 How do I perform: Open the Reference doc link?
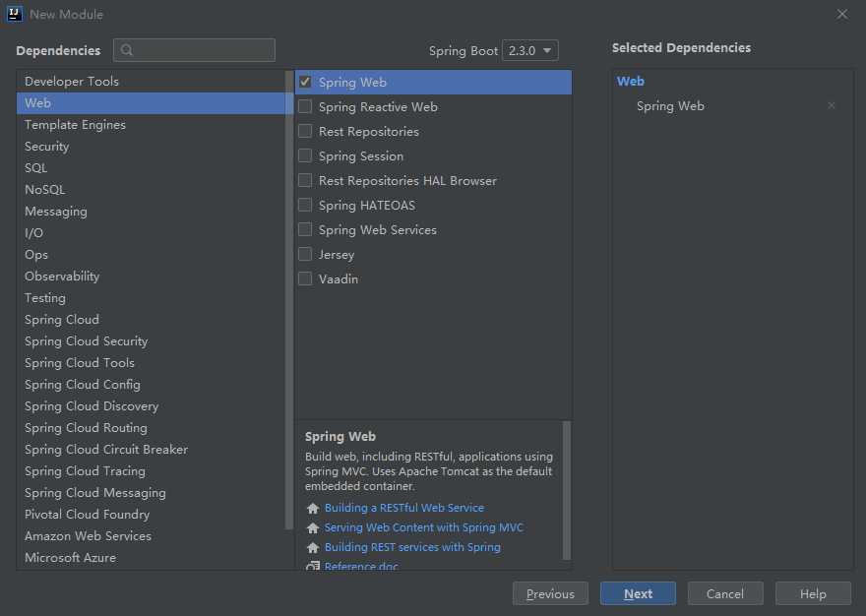point(361,566)
